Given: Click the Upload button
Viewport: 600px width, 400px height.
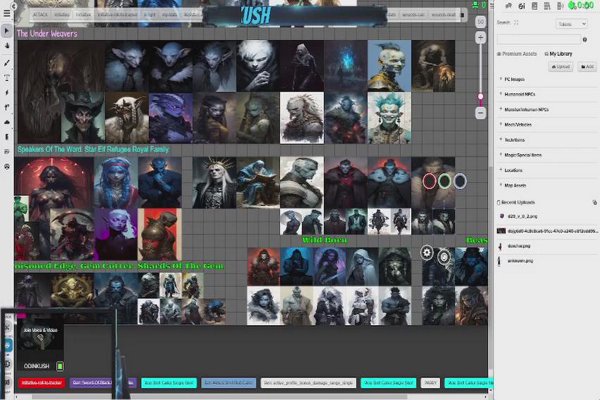Looking at the screenshot, I should [561, 67].
